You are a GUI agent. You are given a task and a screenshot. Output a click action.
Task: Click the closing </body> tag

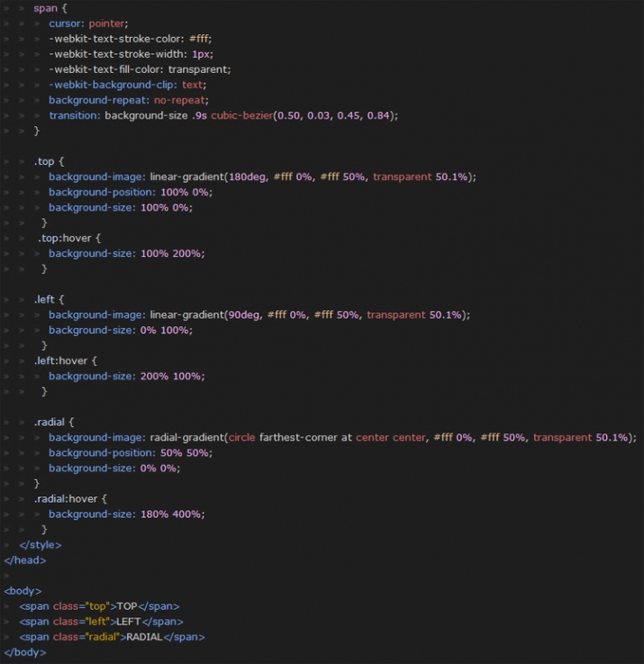click(x=25, y=652)
